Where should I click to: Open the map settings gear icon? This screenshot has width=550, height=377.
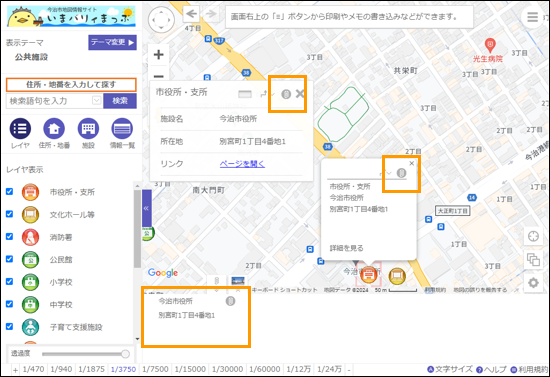(533, 283)
